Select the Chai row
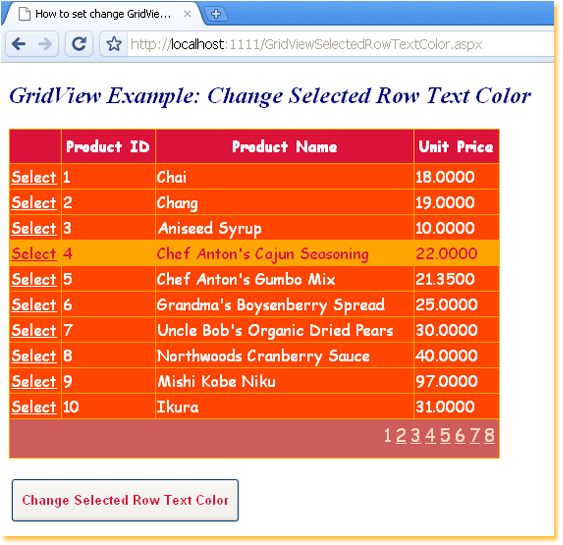This screenshot has height=545, width=563. pos(34,177)
